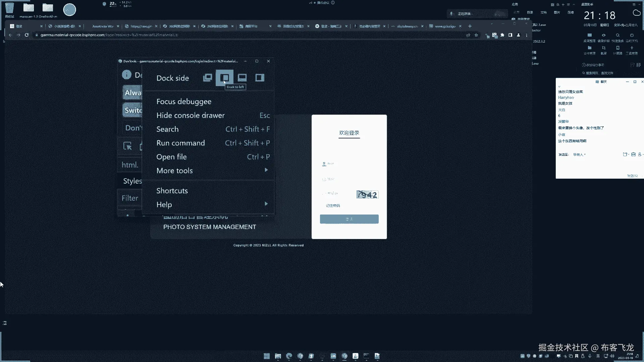Viewport: 644px width, 362px height.
Task: Open the recipient dropdown in the chat
Action: [x=579, y=155]
